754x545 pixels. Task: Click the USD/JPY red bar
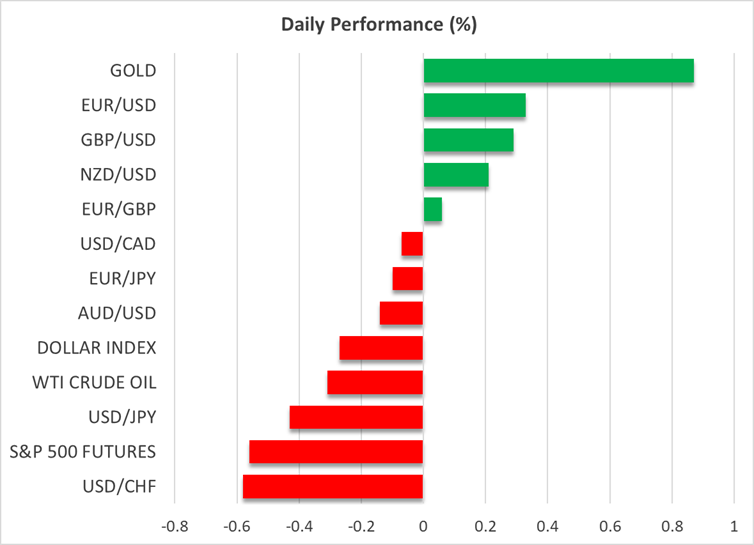(356, 417)
